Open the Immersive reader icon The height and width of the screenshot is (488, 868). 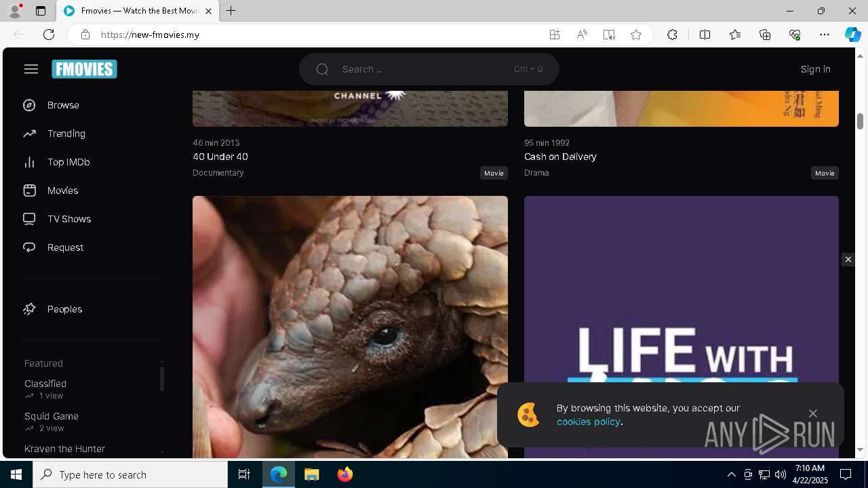[608, 35]
